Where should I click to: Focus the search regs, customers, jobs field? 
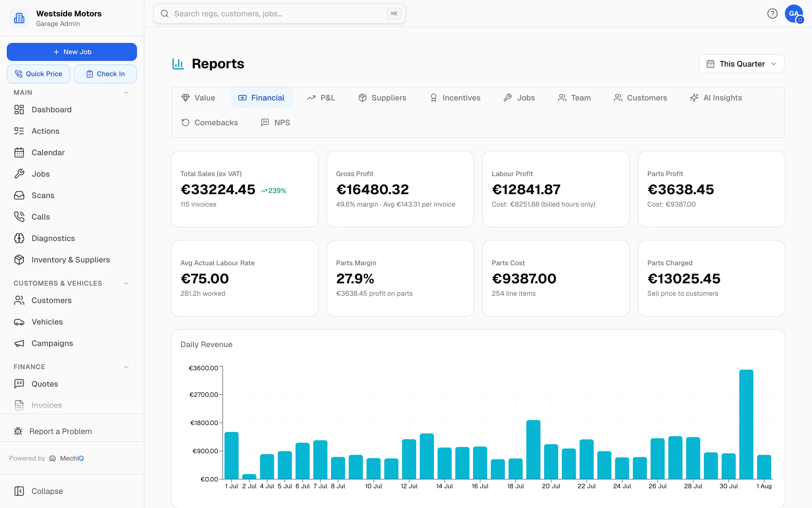click(x=279, y=14)
